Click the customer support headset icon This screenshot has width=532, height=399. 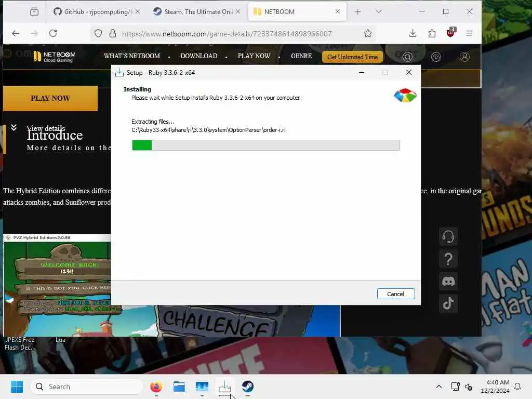(448, 236)
